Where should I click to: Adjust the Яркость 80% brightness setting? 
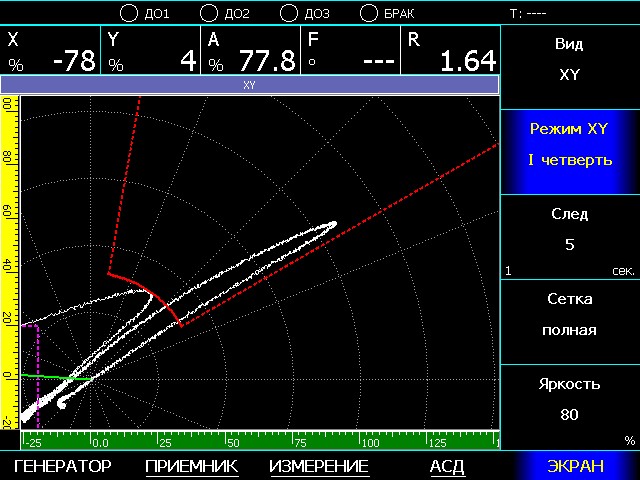tap(569, 400)
